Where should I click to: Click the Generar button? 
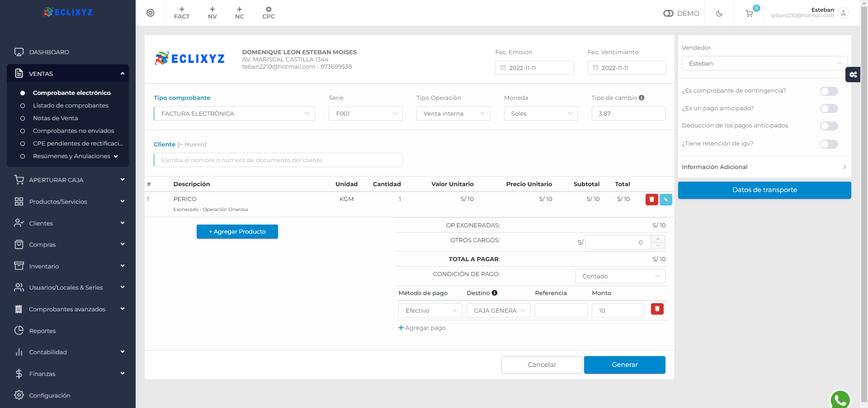625,365
